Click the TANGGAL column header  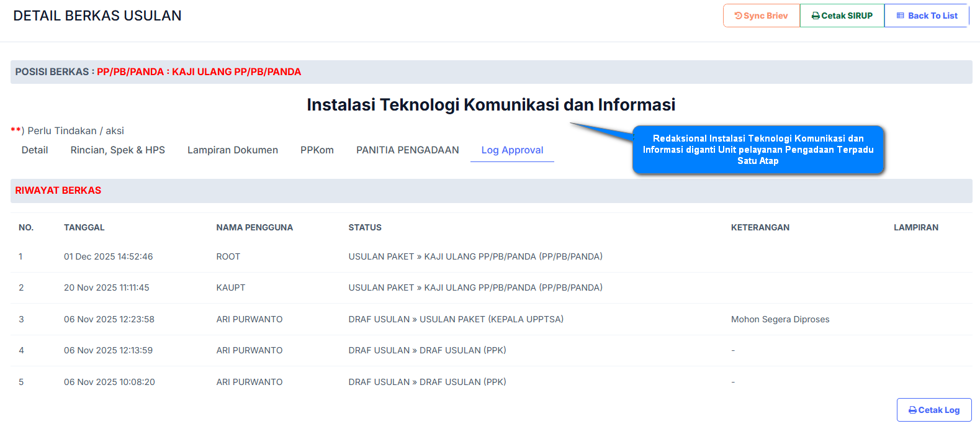pos(84,228)
